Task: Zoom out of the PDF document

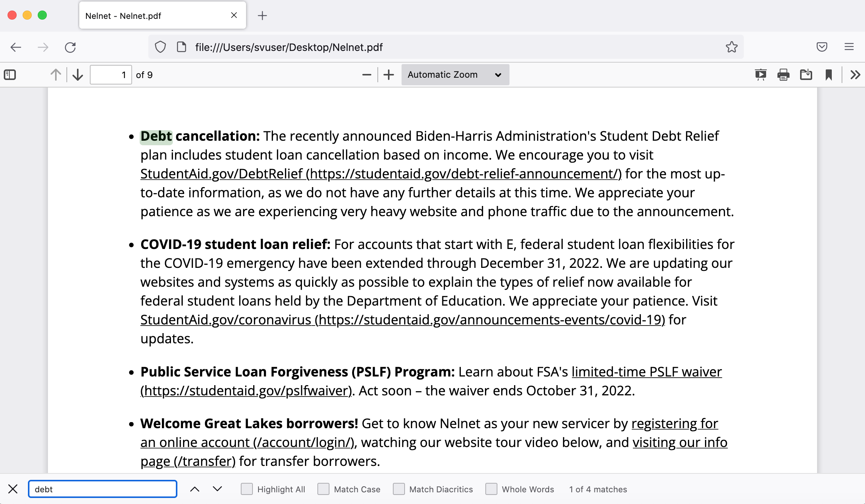Action: 366,75
